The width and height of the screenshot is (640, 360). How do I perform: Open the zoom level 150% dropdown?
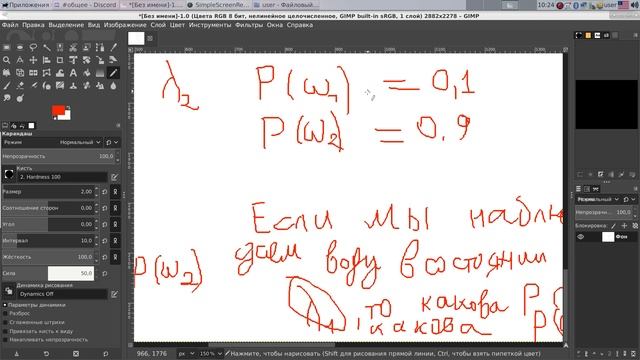tap(211, 353)
